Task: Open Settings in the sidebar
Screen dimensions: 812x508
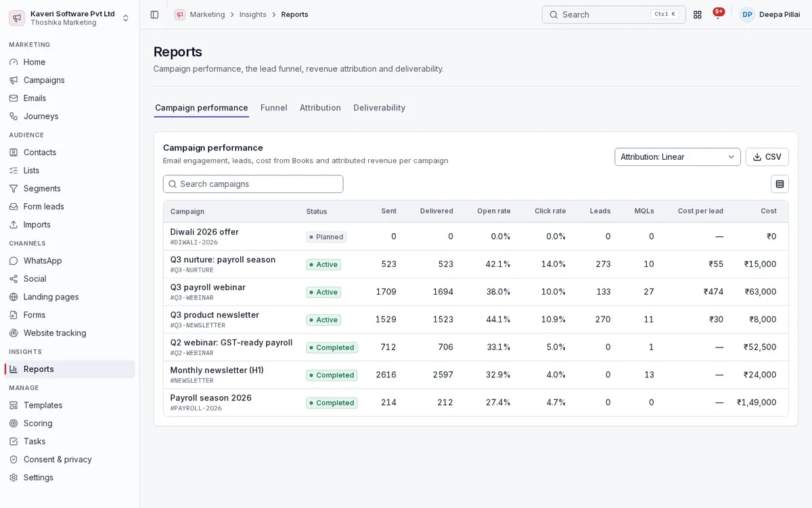Action: point(70,478)
